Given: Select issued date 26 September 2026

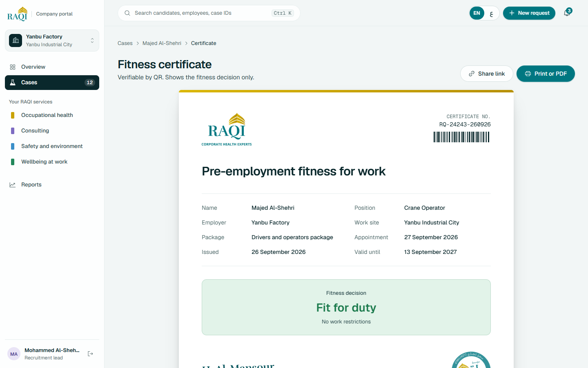Looking at the screenshot, I should [278, 252].
